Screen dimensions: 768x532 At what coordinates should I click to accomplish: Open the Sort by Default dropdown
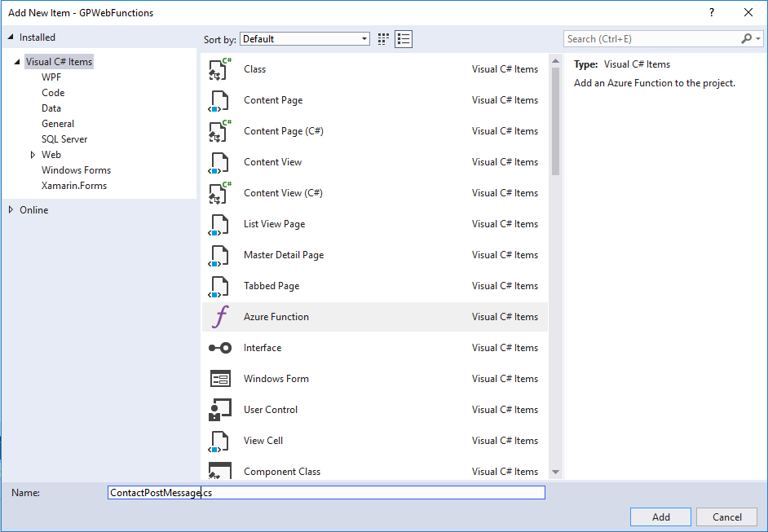(x=305, y=39)
